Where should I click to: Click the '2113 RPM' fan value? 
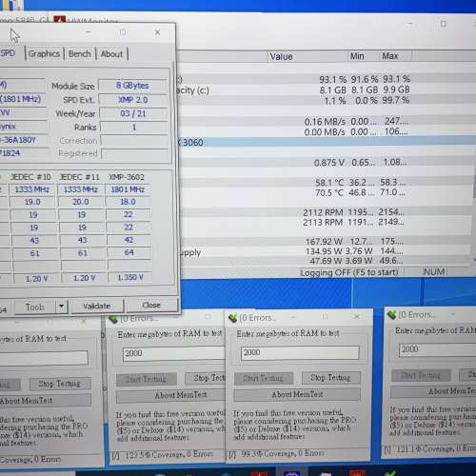click(323, 222)
